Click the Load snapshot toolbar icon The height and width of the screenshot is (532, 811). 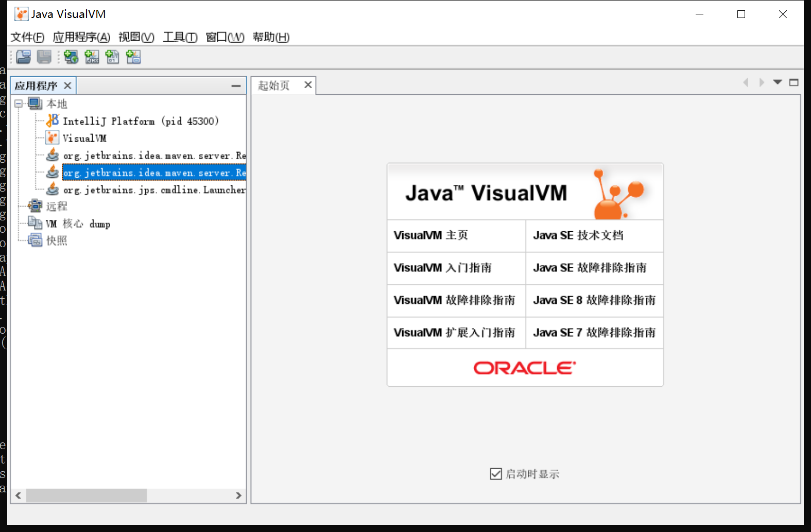[23, 57]
